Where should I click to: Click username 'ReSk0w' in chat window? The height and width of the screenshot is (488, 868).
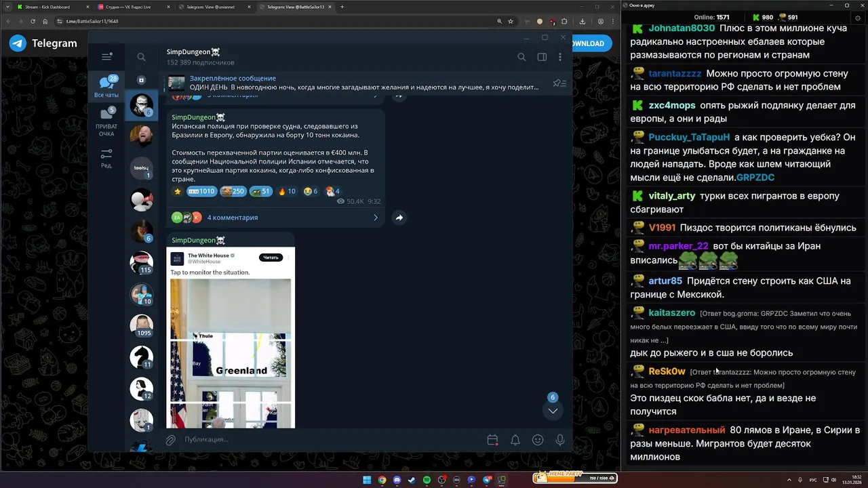[667, 371]
